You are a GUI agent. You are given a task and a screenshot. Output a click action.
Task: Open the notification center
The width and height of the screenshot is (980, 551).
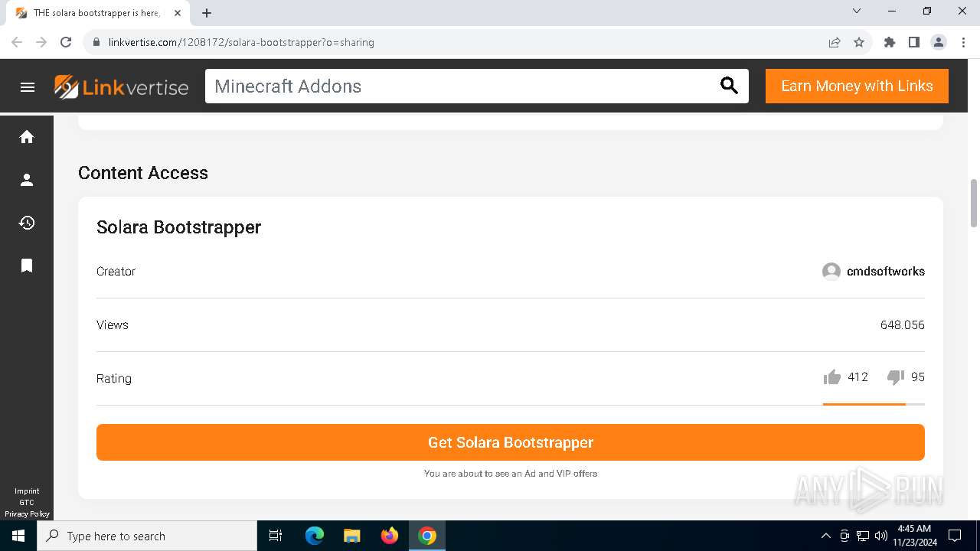click(x=955, y=536)
